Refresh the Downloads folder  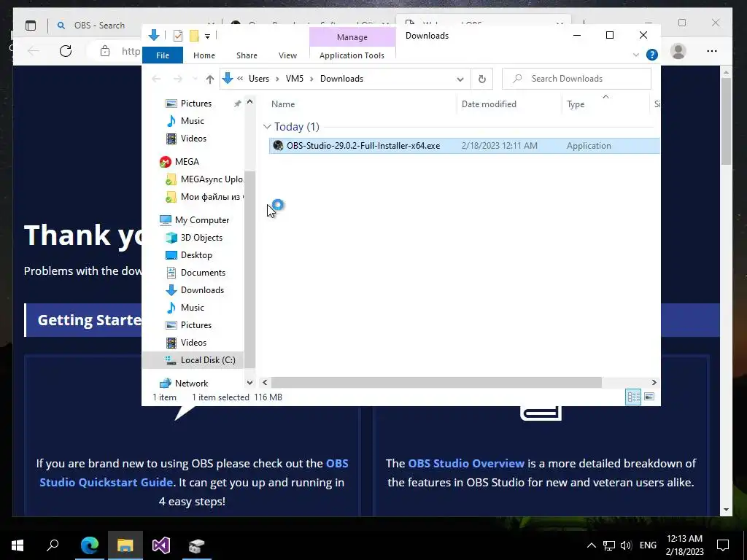[x=481, y=79]
